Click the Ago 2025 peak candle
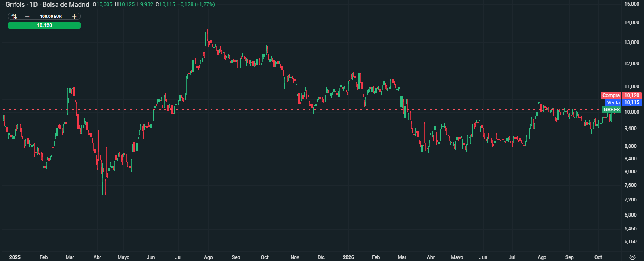The width and height of the screenshot is (644, 261). click(x=206, y=37)
